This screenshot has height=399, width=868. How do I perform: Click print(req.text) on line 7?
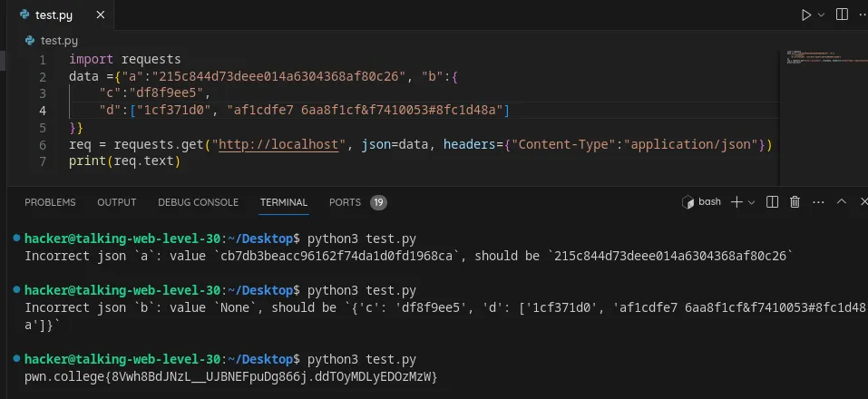tap(125, 161)
